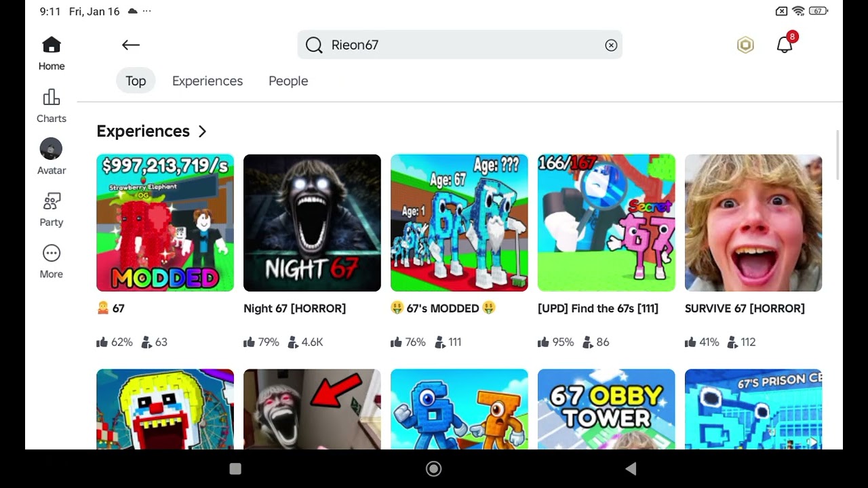Tap the Wi-Fi status icon
868x488 pixels.
798,12
